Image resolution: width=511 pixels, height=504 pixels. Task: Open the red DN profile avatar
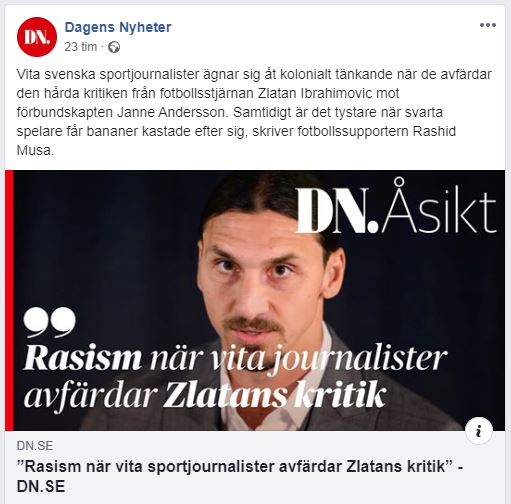(37, 37)
